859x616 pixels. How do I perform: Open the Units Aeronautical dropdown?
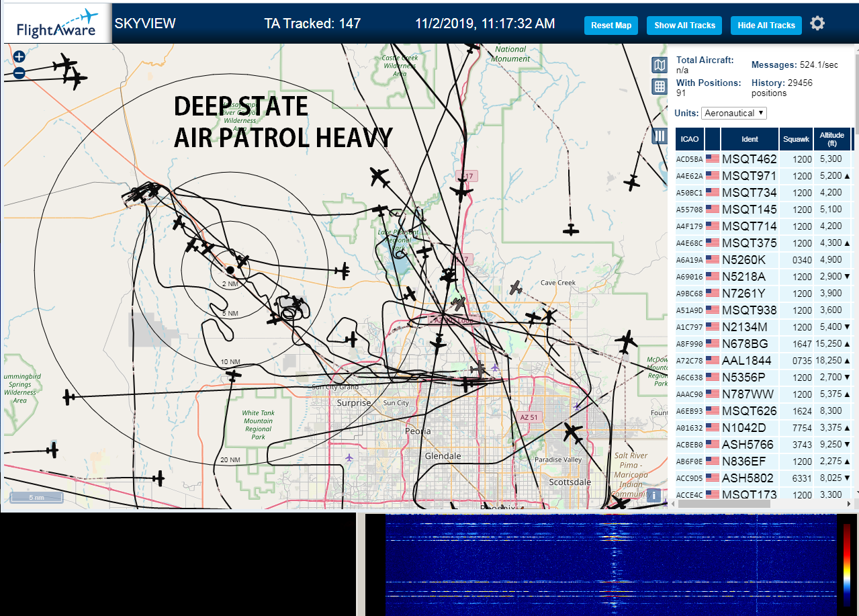[x=734, y=113]
